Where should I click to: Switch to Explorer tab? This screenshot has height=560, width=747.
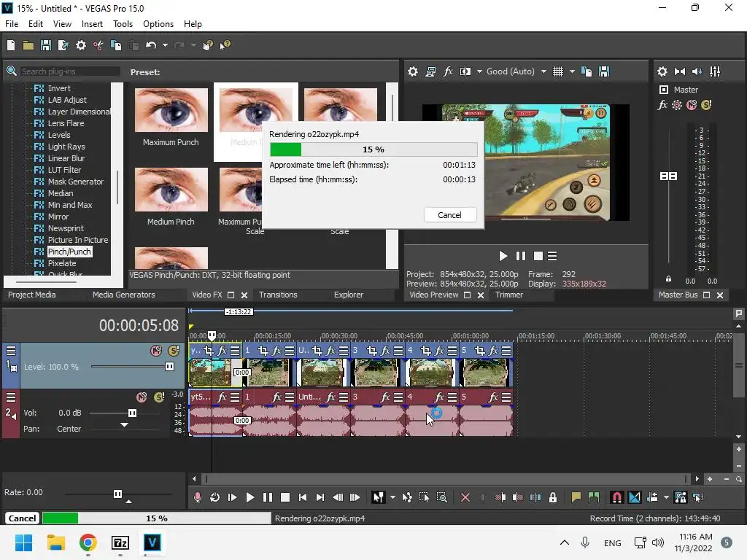(349, 295)
